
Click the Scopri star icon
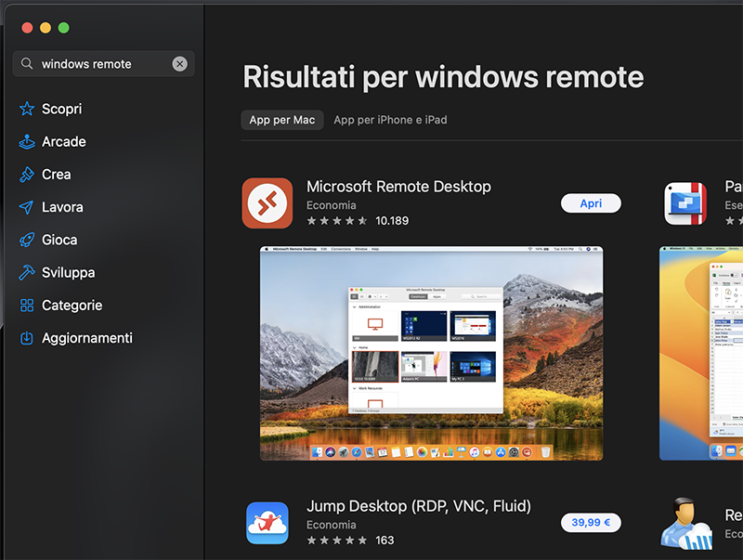click(27, 109)
